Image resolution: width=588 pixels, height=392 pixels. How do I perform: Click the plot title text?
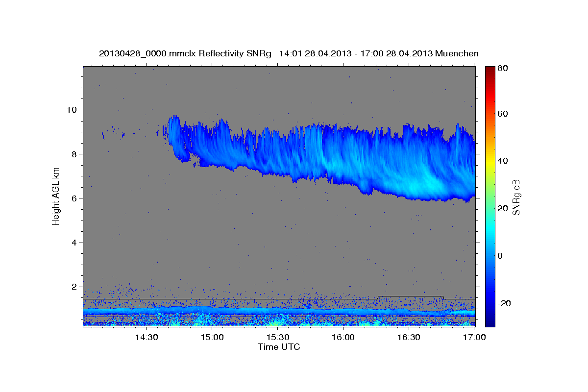coord(289,53)
